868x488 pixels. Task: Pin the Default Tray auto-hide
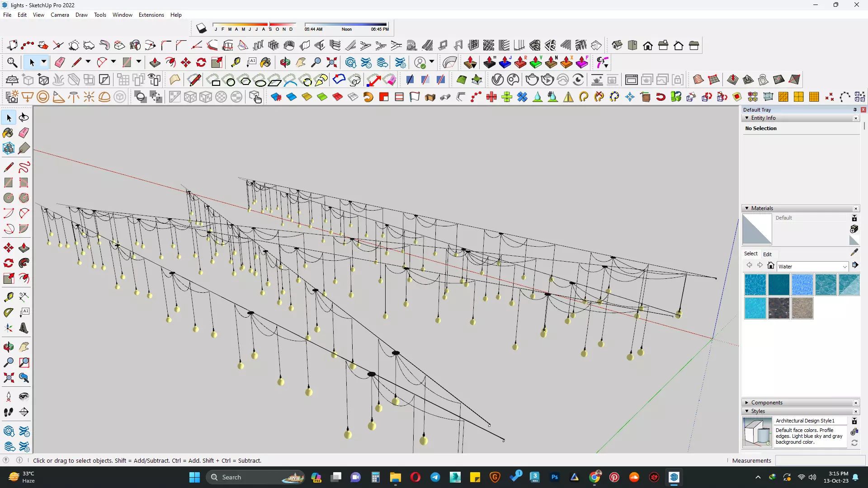(x=855, y=110)
